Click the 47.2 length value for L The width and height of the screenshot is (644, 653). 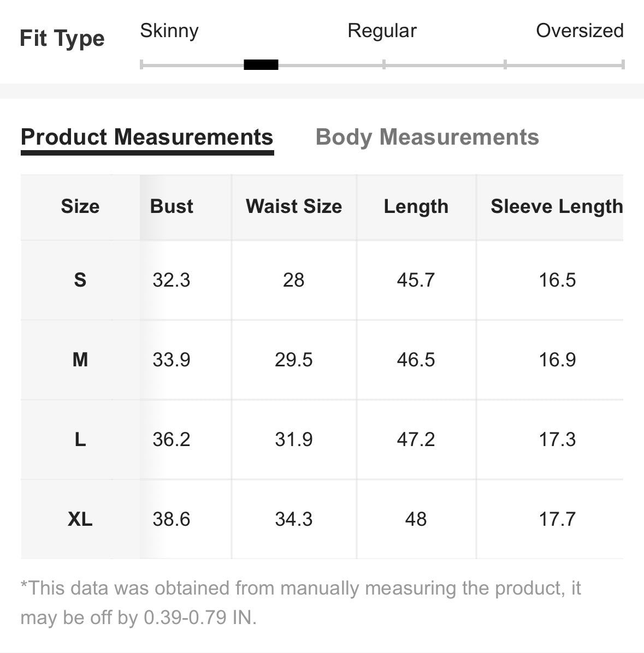[416, 440]
